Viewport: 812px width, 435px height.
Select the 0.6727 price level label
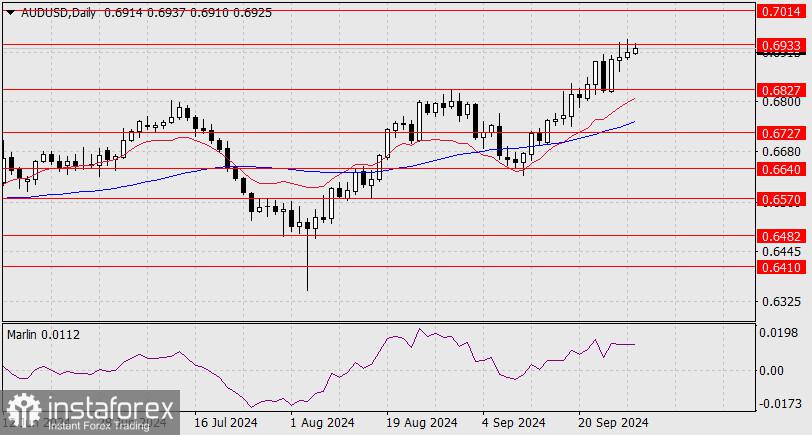[x=782, y=133]
